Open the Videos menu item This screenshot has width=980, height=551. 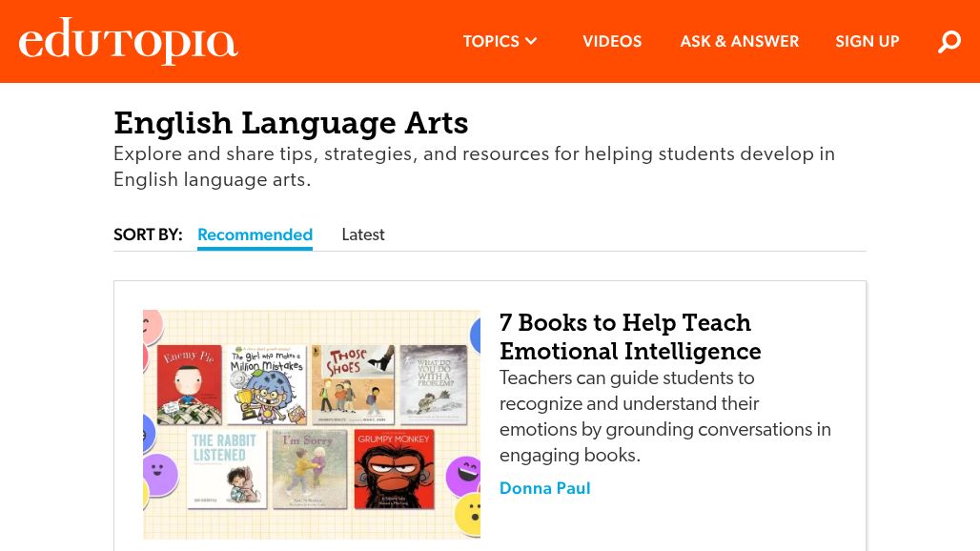point(612,42)
